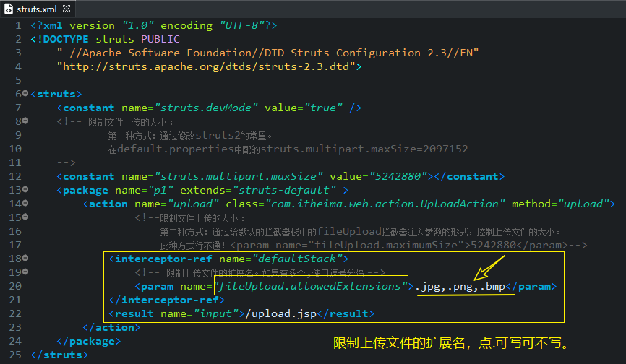Click the "input" result name on line 22

216,313
